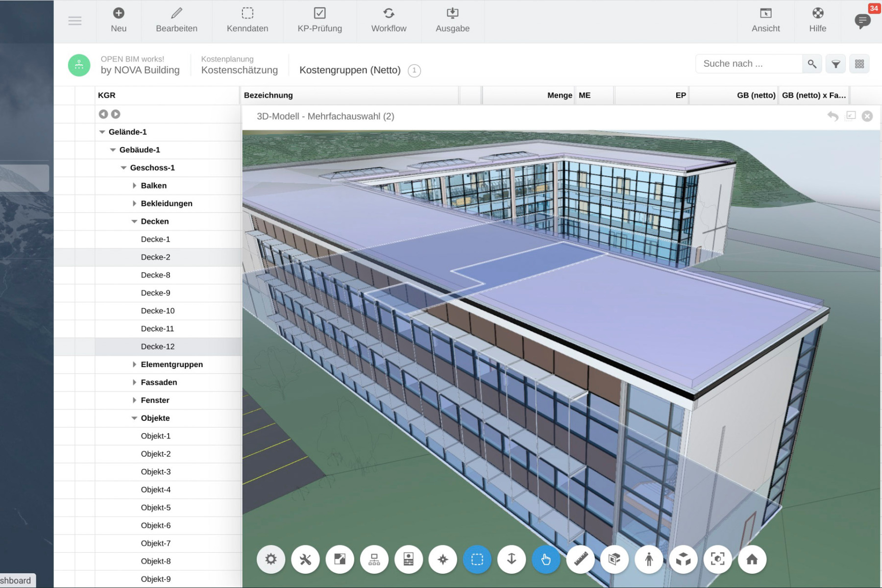Viewport: 882px width, 588px height.
Task: Open the 3D viewer settings gear
Action: pos(271,559)
